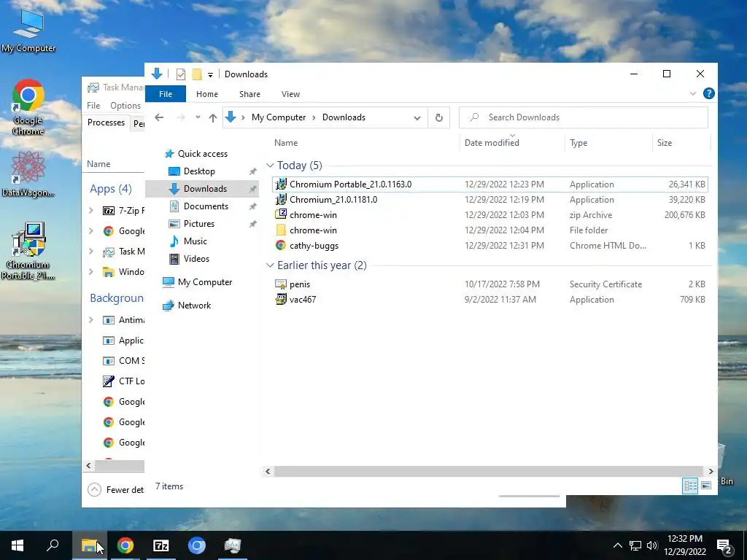Image resolution: width=747 pixels, height=560 pixels.
Task: Open the address bar history dropdown
Action: pos(417,117)
